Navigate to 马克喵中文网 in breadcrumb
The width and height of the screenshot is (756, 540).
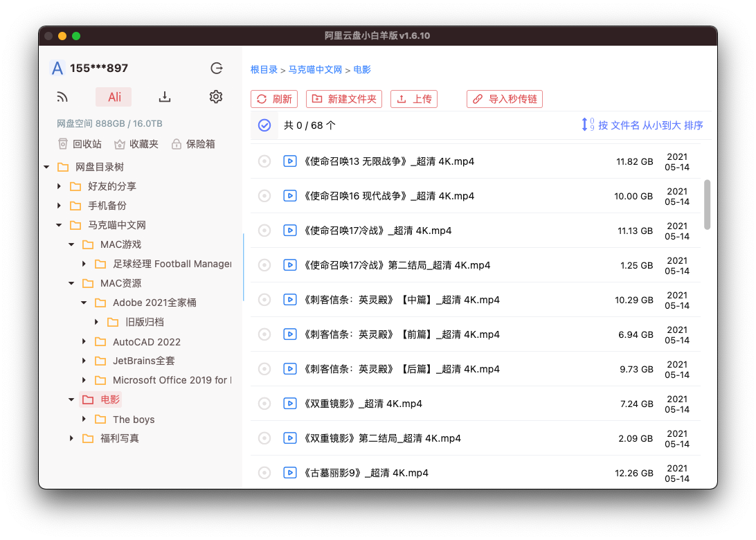pyautogui.click(x=315, y=69)
